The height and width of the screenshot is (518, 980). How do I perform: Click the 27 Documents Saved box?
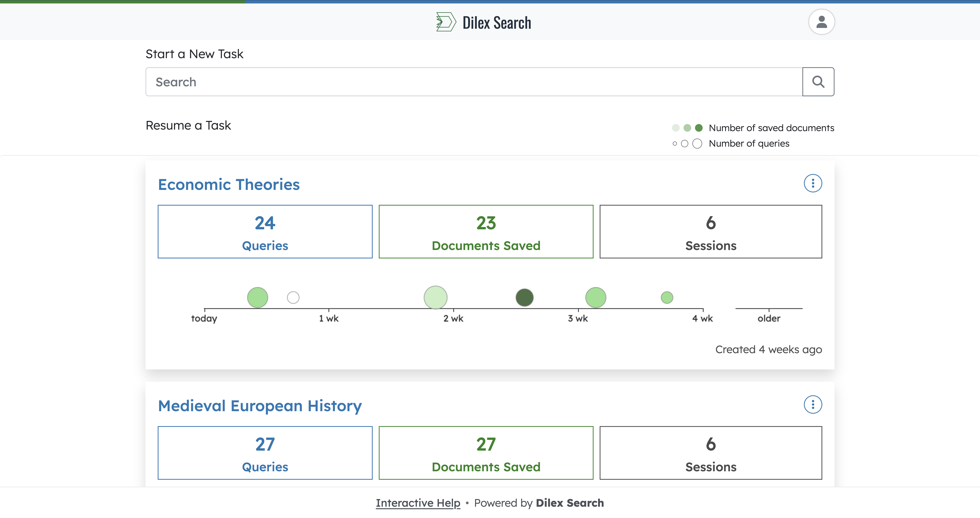point(486,453)
